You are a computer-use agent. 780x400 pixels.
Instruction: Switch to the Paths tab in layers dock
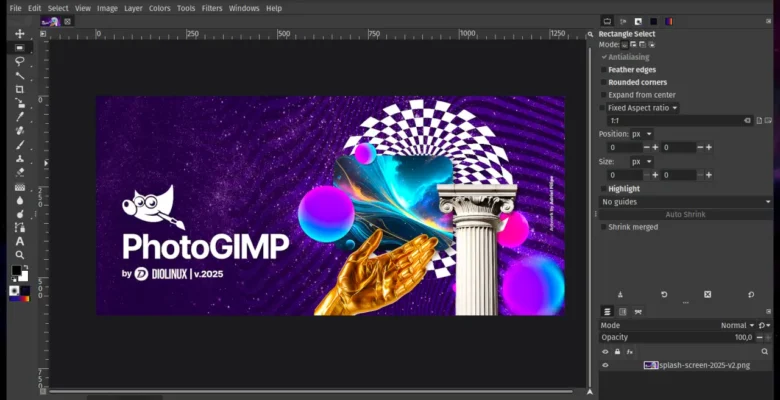pyautogui.click(x=638, y=312)
